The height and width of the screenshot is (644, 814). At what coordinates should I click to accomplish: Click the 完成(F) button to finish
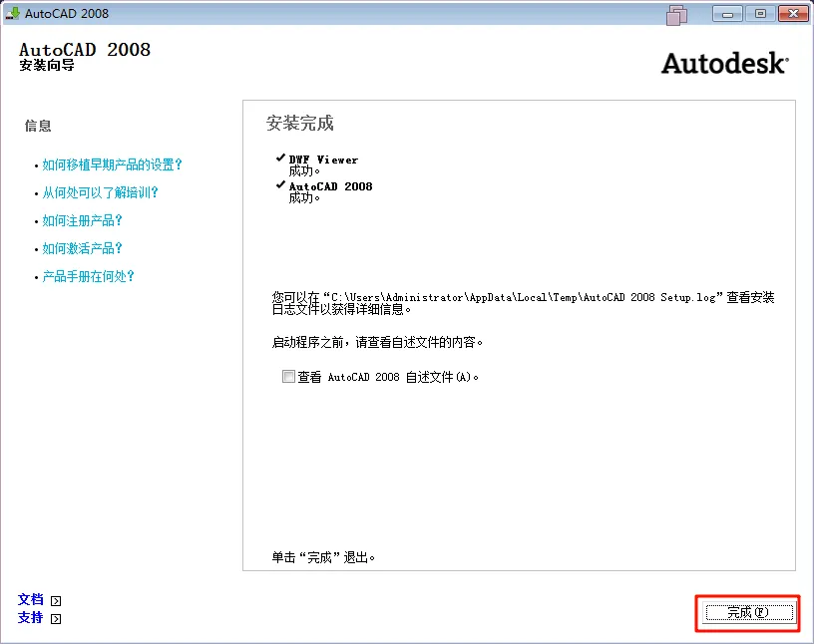pyautogui.click(x=748, y=613)
